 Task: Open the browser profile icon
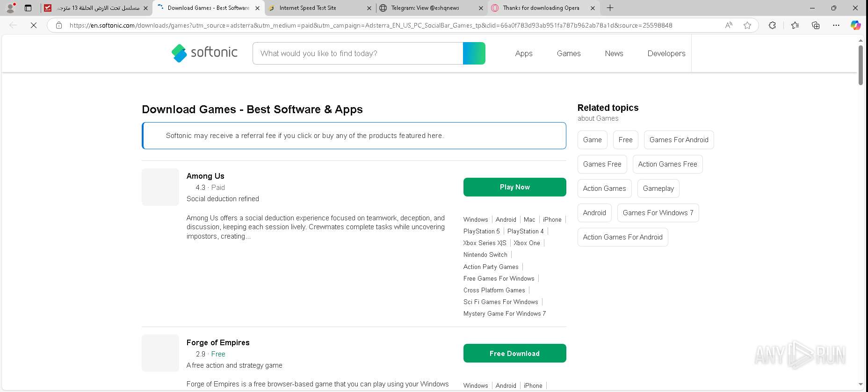[10, 8]
